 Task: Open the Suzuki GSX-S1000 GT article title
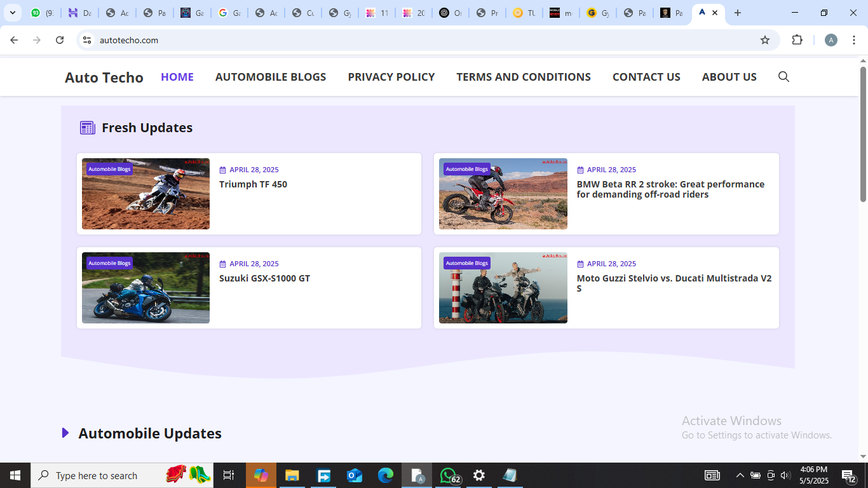(x=264, y=278)
